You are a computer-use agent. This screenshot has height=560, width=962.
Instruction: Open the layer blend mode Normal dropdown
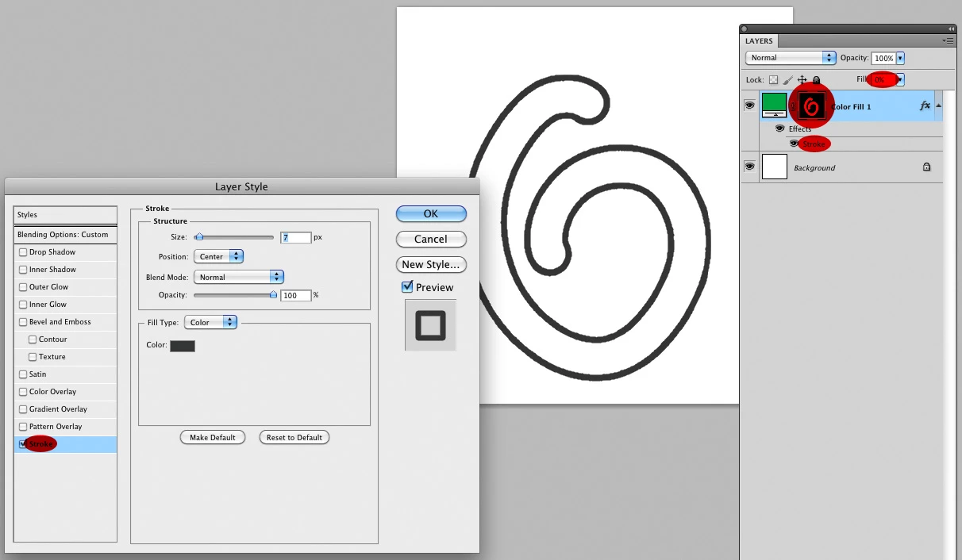tap(791, 58)
